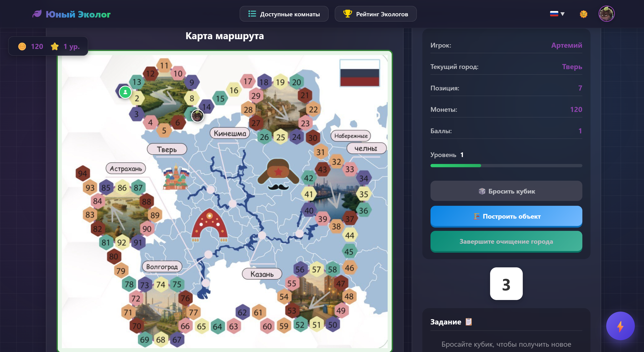Click the trophy icon in header
The image size is (644, 352).
click(347, 14)
